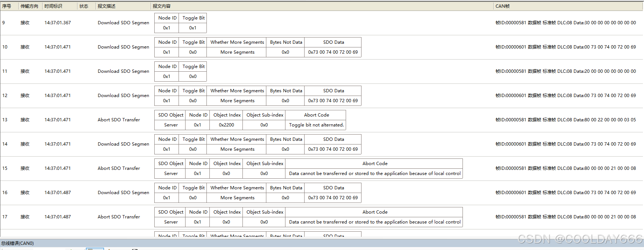
Task: Select sequence number 11 cell
Action: tap(5, 71)
